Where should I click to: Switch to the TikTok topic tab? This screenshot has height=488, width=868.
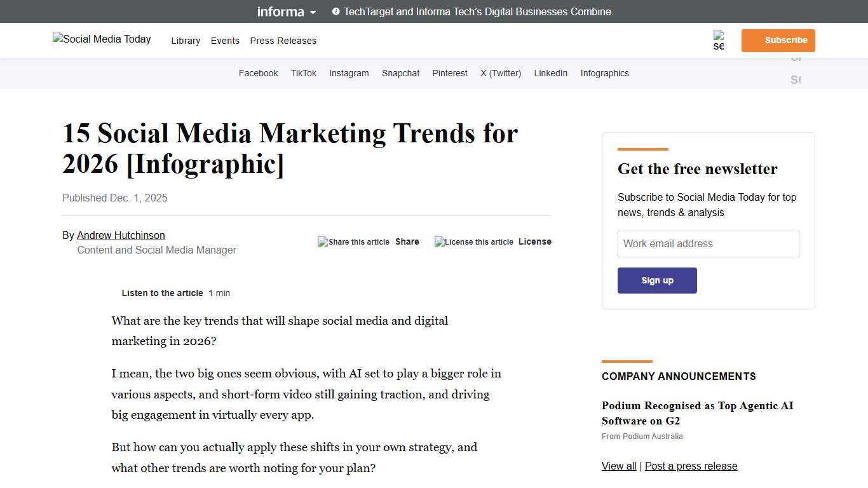[x=303, y=73]
